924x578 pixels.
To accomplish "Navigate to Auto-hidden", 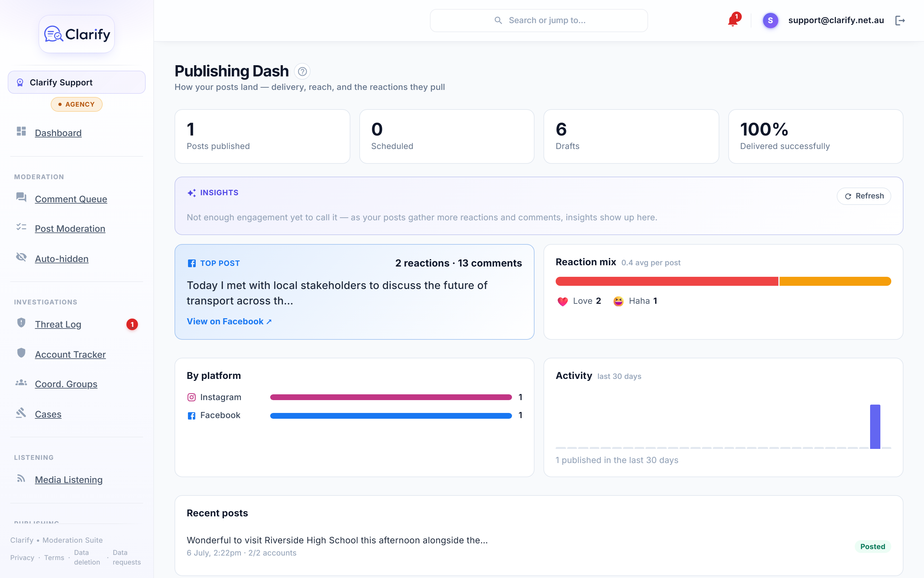I will click(62, 259).
